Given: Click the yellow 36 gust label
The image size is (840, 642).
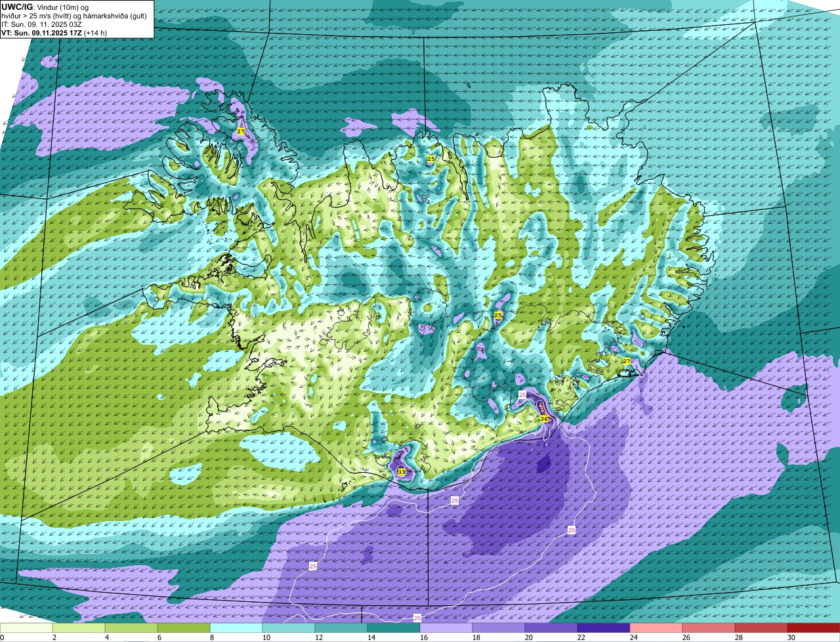Looking at the screenshot, I should point(544,418).
